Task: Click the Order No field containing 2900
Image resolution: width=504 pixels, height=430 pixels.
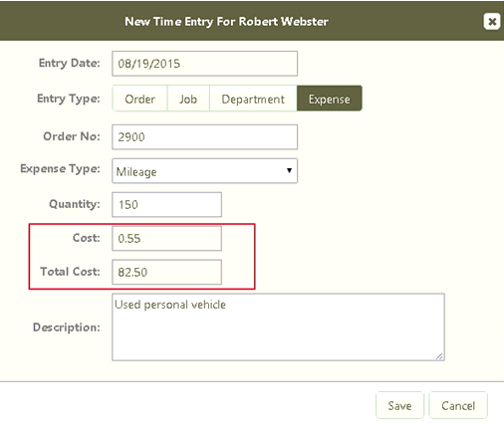Action: point(204,137)
